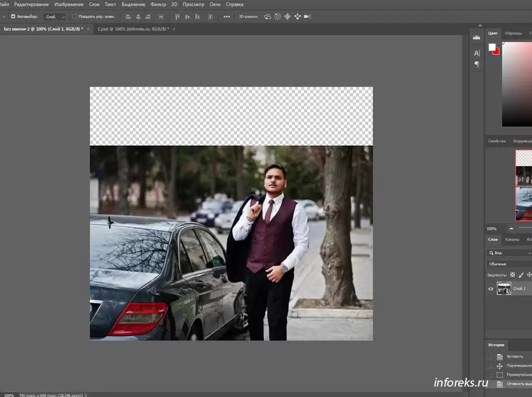Screen dimensions: 532x397
Task: Click the 3D orbit rotate icon
Action: (268, 17)
